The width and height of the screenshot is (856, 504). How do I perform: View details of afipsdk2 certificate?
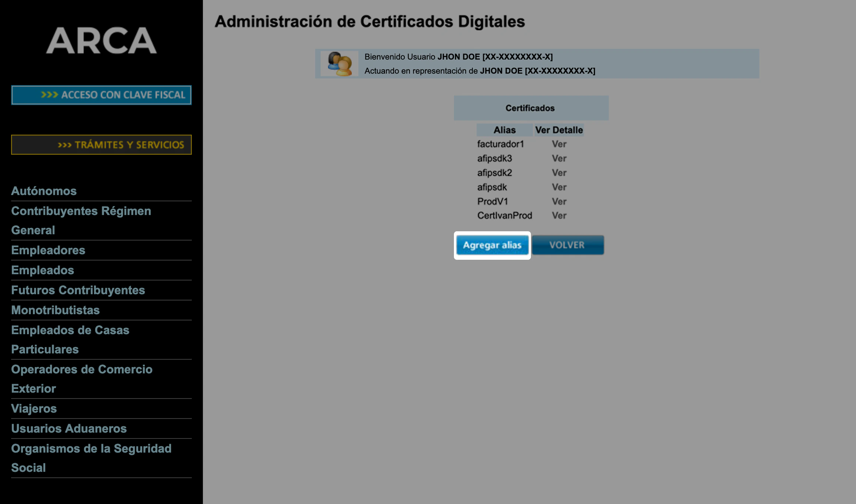[559, 173]
